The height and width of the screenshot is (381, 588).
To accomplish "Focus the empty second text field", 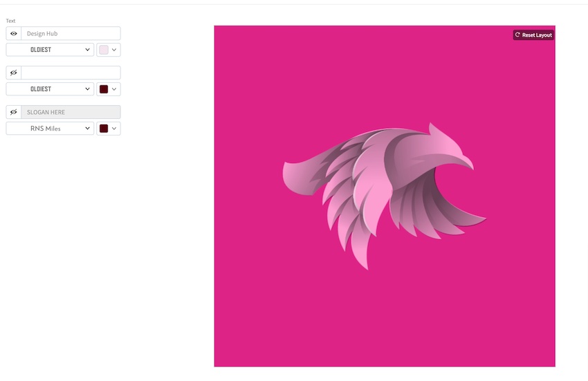I will coord(71,73).
